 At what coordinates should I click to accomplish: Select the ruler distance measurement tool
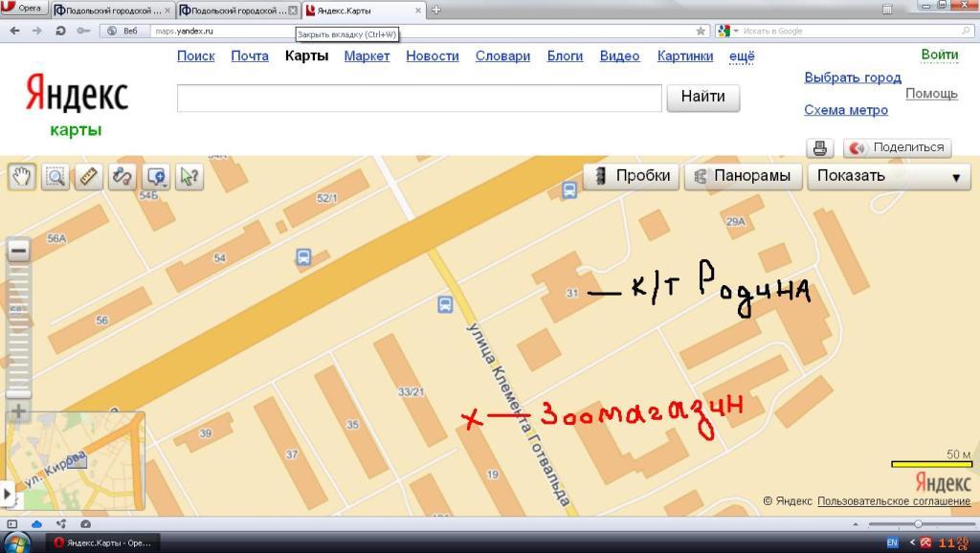[88, 176]
